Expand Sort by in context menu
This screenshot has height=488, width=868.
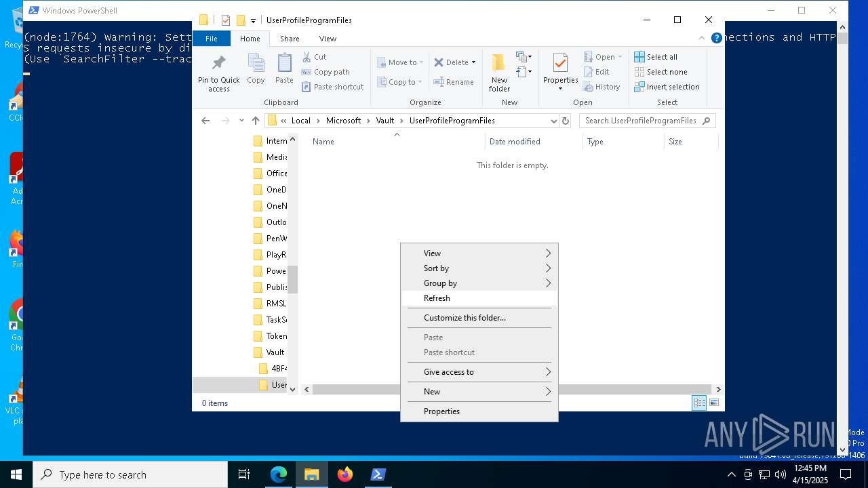click(x=479, y=268)
